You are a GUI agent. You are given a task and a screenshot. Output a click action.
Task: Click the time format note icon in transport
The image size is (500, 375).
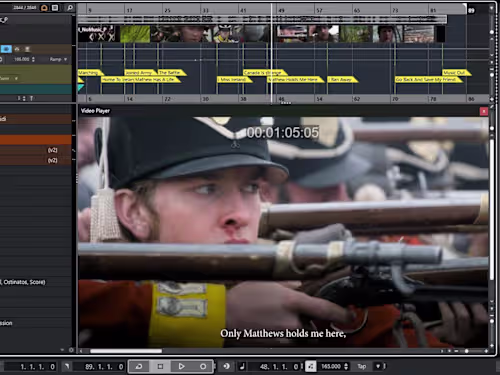tap(242, 366)
